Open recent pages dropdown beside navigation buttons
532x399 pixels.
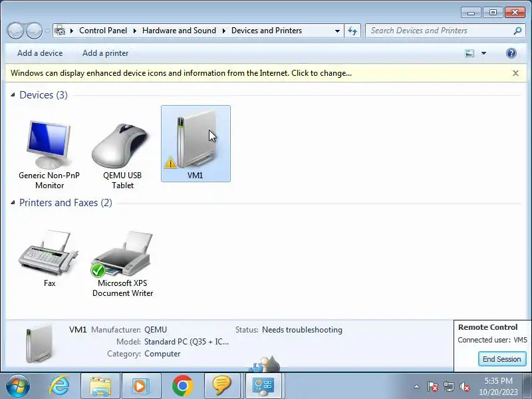coord(47,31)
